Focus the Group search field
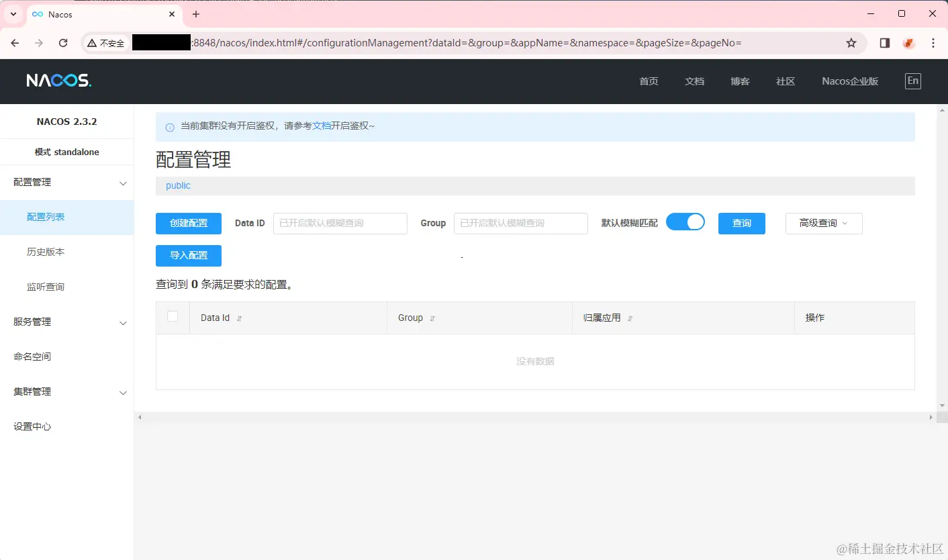This screenshot has height=560, width=948. 521,224
